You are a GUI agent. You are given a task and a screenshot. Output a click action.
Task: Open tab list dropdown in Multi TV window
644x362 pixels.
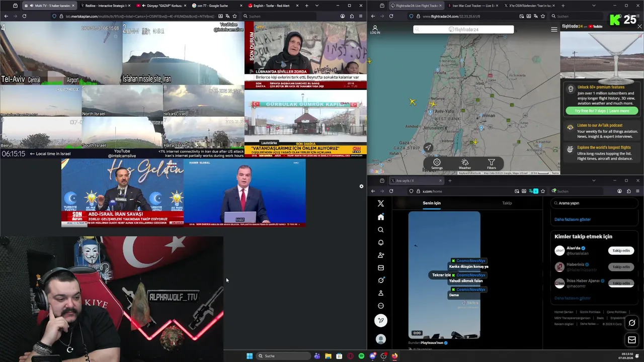point(316,6)
